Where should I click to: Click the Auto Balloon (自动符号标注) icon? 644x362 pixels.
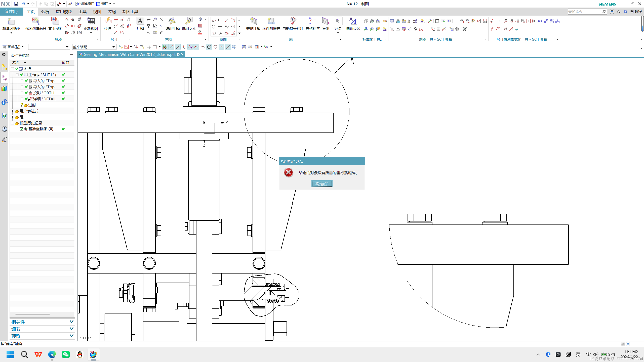pos(293,21)
